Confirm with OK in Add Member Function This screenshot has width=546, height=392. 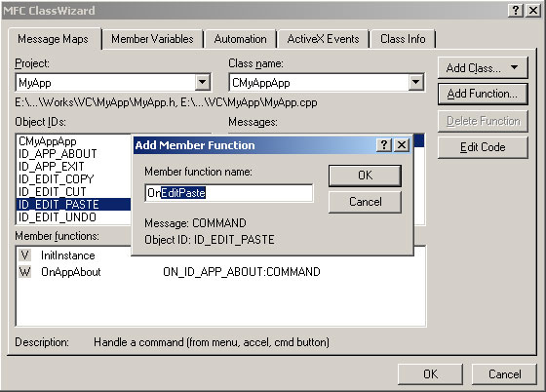365,176
